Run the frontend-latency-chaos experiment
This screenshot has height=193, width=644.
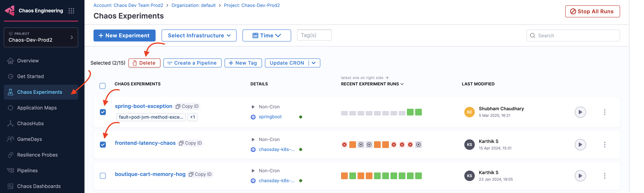point(580,144)
